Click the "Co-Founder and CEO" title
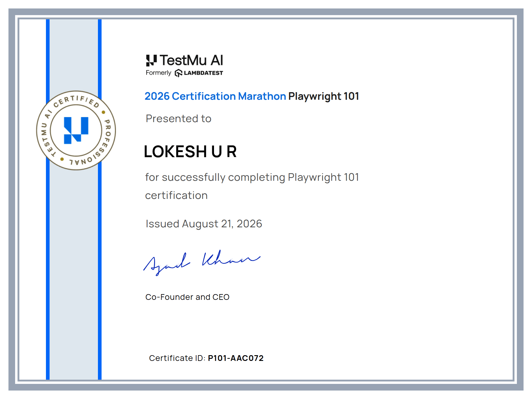 pos(187,297)
